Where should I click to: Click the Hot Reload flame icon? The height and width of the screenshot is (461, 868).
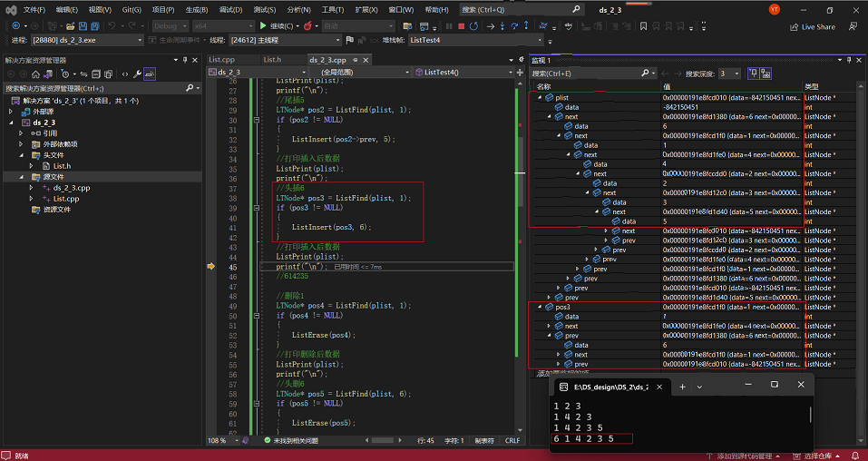(x=307, y=26)
